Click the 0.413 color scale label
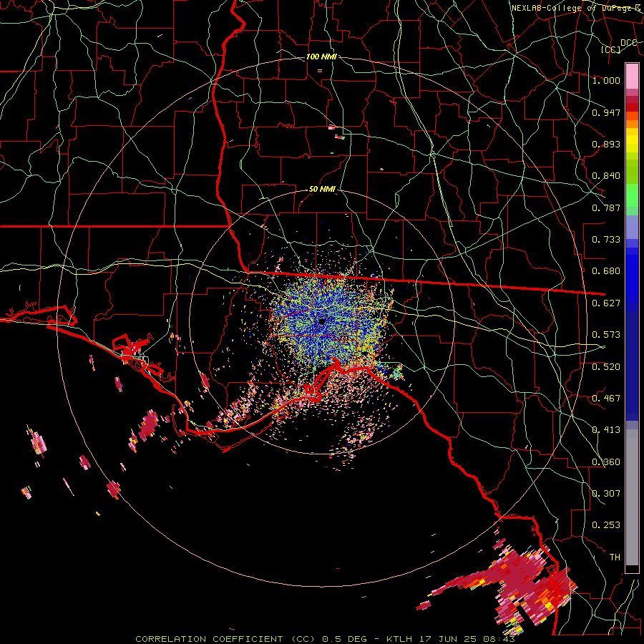Screen dimensions: 644x644 606,430
